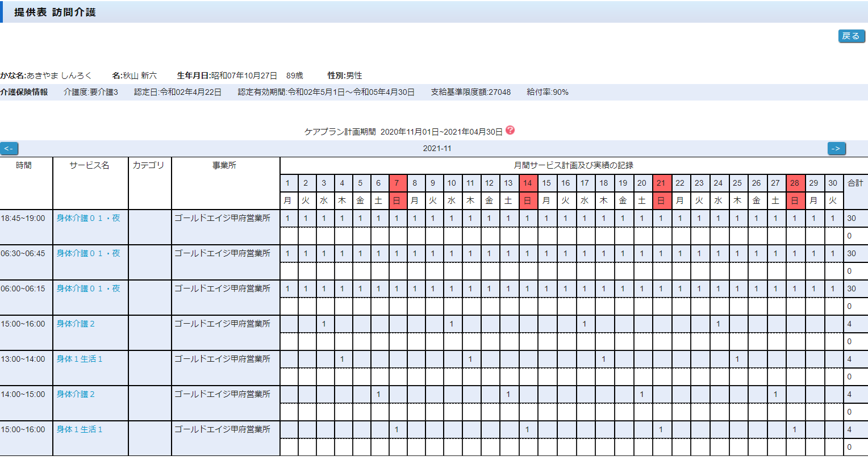Click the 事業所 column header
The image size is (868, 460).
(x=225, y=166)
